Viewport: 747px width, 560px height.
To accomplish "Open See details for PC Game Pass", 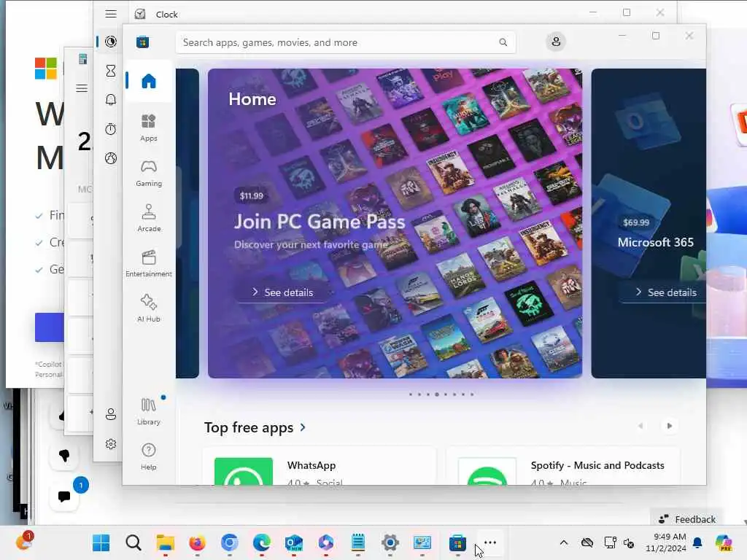I will click(282, 292).
